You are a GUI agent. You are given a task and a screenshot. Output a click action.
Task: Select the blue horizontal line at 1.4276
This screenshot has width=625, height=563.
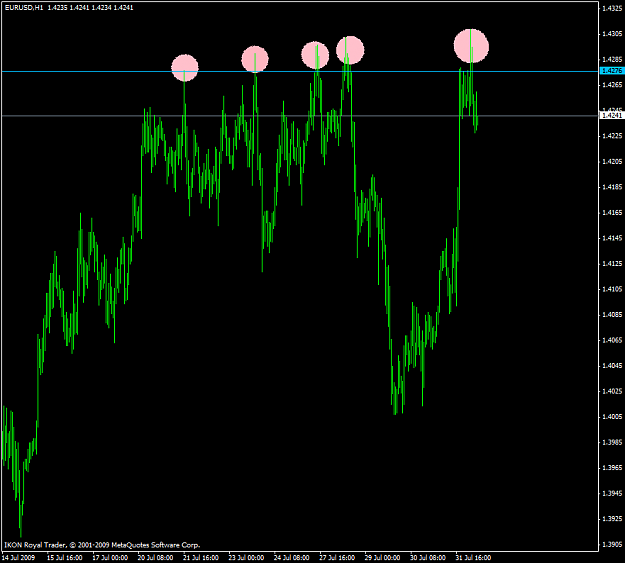[300, 71]
